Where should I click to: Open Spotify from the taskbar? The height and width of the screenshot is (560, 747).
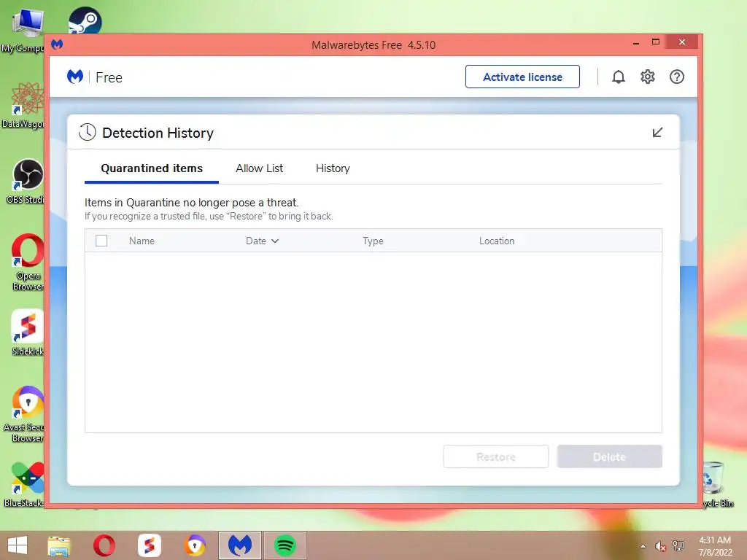click(x=285, y=545)
